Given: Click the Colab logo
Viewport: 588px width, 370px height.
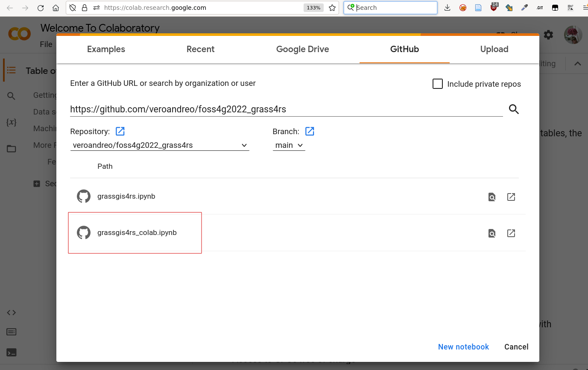Looking at the screenshot, I should tap(20, 34).
